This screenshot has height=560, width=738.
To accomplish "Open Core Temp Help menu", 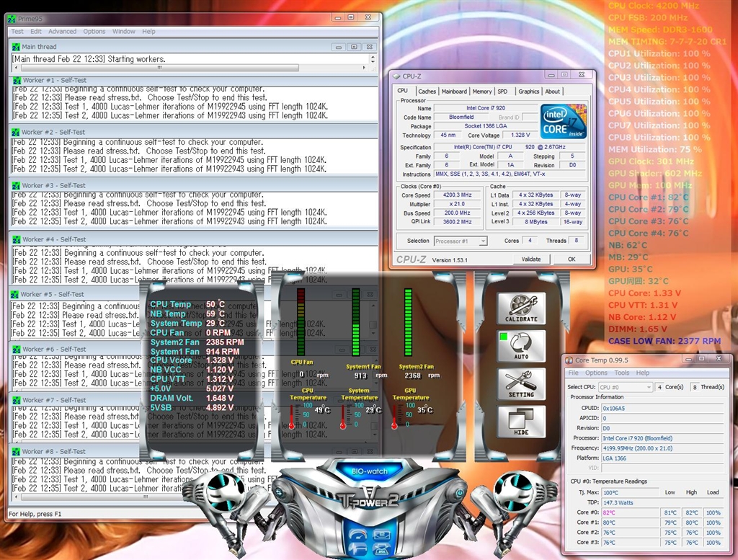I will point(642,373).
